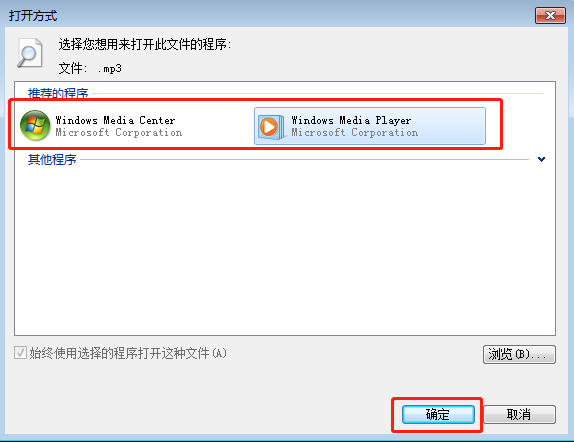This screenshot has width=574, height=442.
Task: Select the Windows Media Player play icon
Action: 271,127
